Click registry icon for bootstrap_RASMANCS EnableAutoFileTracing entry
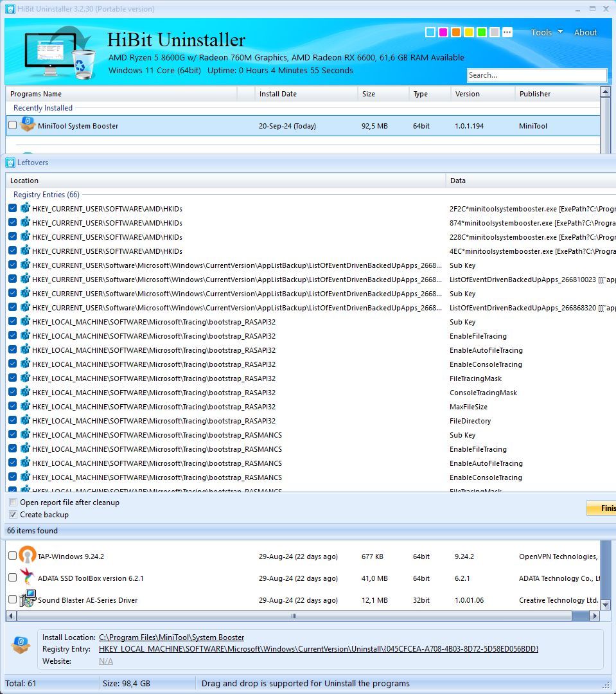The image size is (616, 694). [x=25, y=463]
